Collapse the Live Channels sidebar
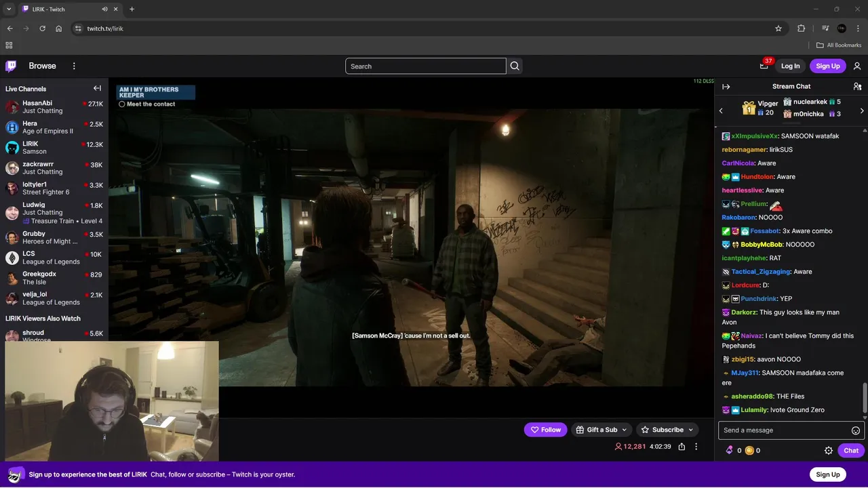 (x=97, y=88)
